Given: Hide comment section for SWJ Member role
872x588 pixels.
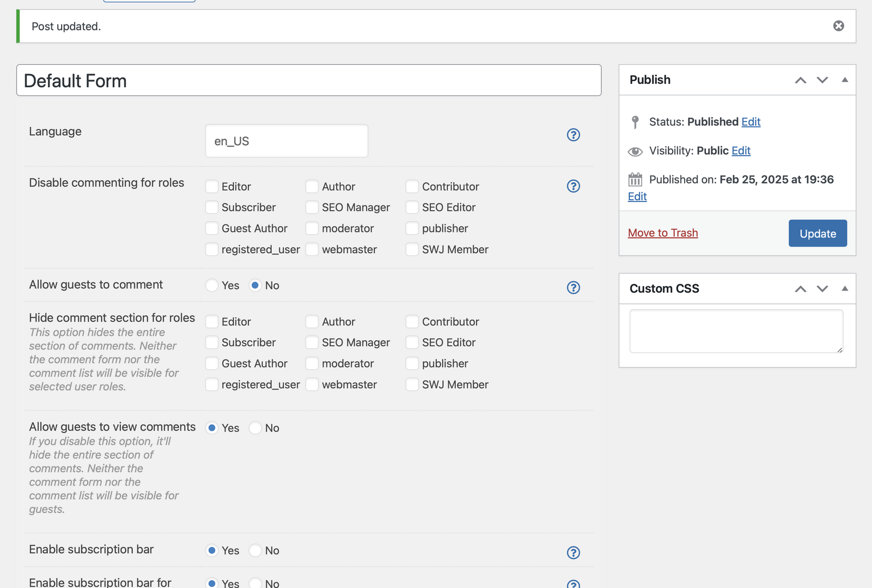Looking at the screenshot, I should [412, 384].
